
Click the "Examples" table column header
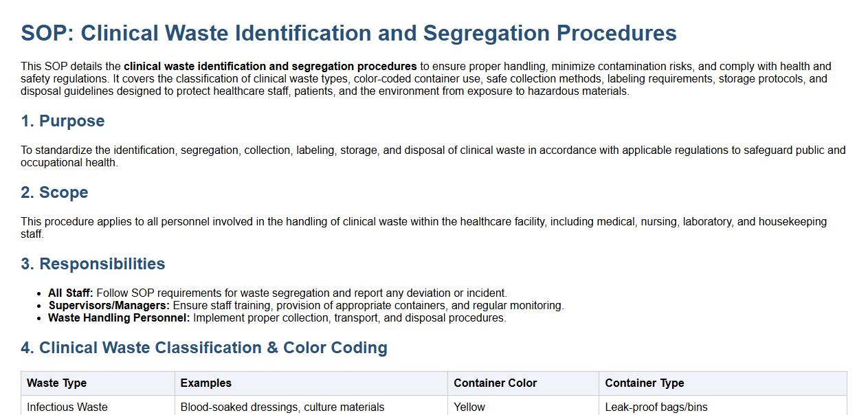pos(206,383)
